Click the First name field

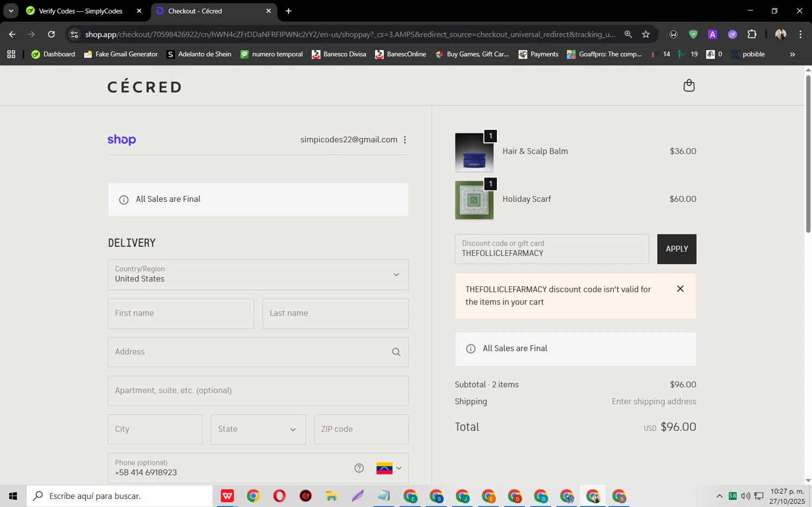181,313
